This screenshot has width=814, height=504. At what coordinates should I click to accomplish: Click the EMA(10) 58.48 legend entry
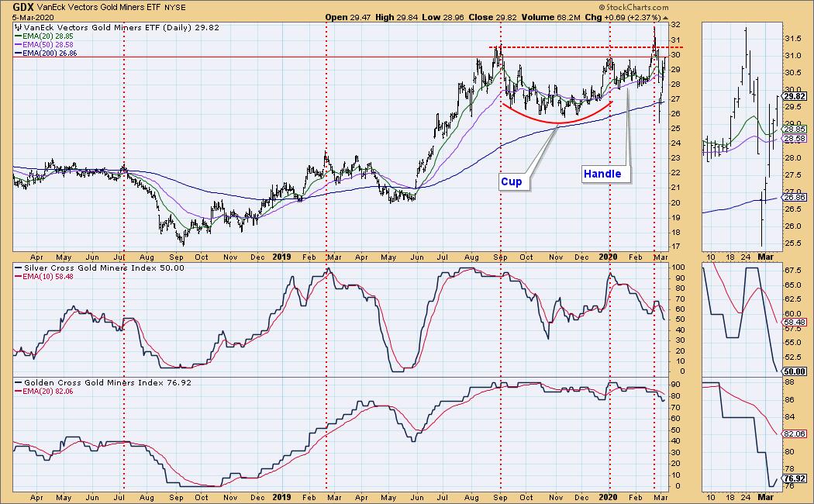point(43,277)
